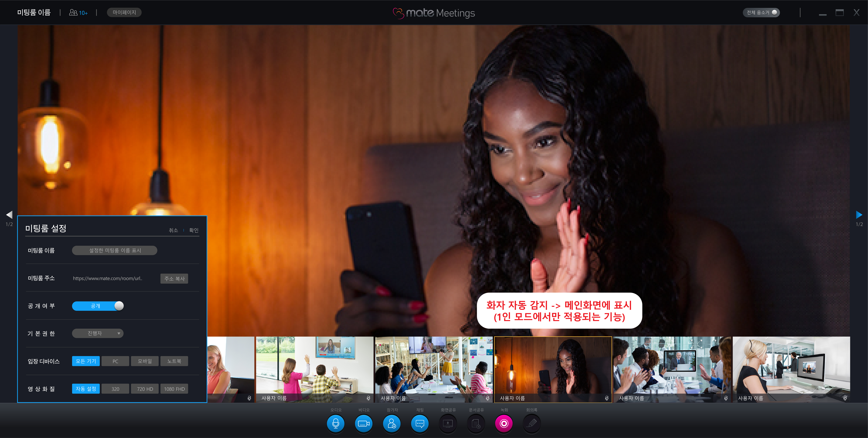This screenshot has height=438, width=868.
Task: Start 화면공유 screen share icon
Action: (448, 424)
